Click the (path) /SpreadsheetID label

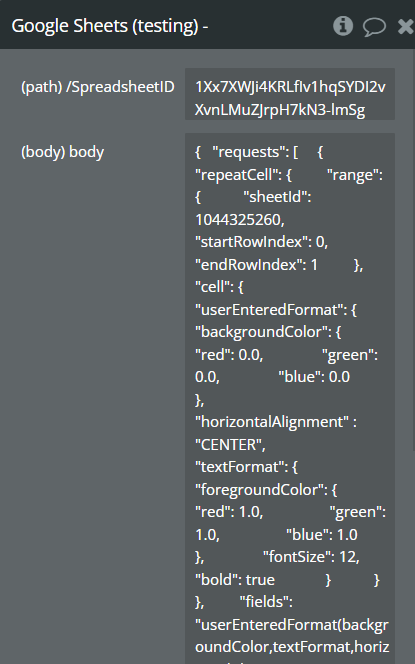tap(98, 87)
